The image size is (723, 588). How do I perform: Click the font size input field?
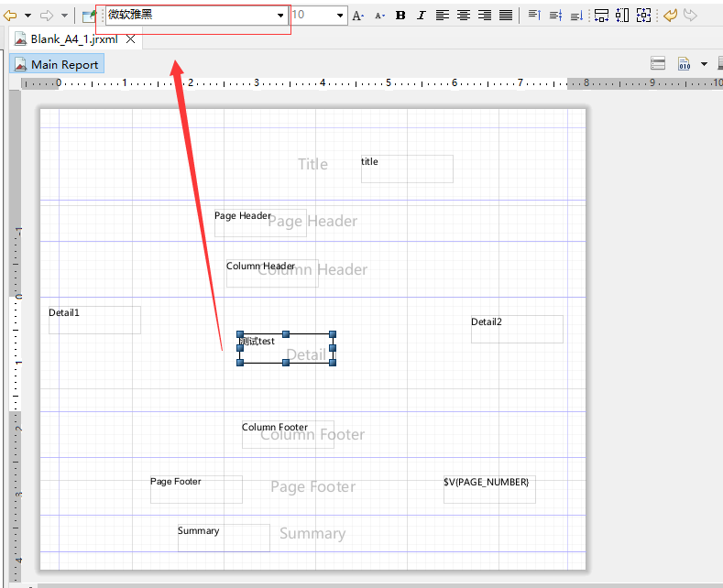313,16
